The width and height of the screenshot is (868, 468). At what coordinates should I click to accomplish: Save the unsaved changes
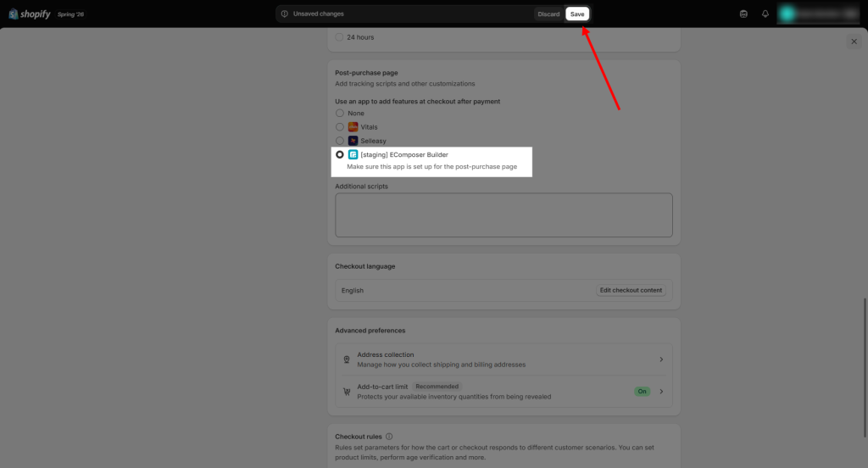pos(576,14)
